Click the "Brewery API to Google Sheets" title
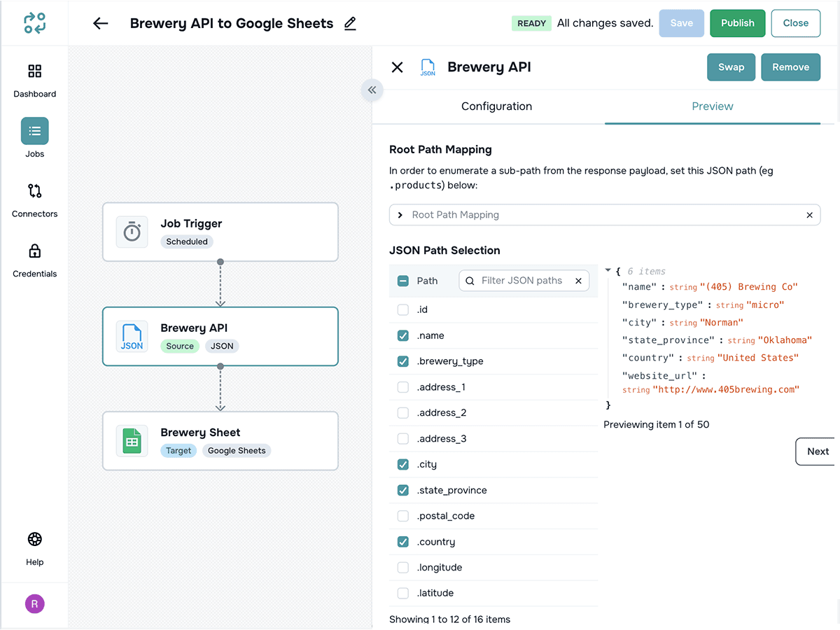 point(232,23)
